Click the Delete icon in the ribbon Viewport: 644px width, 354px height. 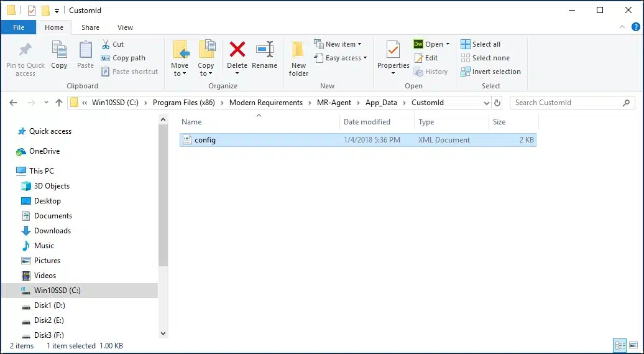(x=237, y=51)
